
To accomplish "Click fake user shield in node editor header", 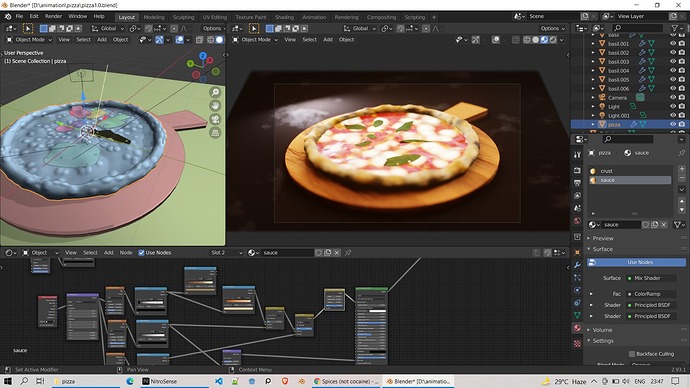I will click(x=319, y=253).
